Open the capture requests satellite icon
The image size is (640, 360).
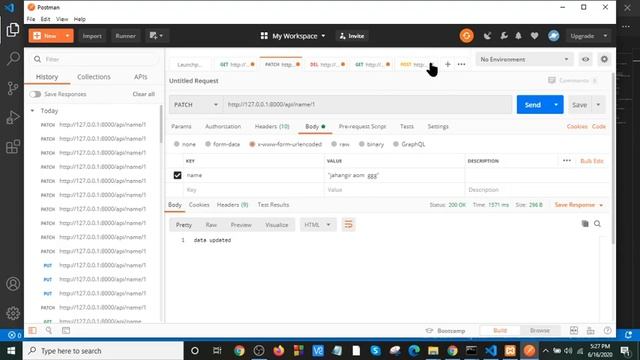[x=487, y=36]
